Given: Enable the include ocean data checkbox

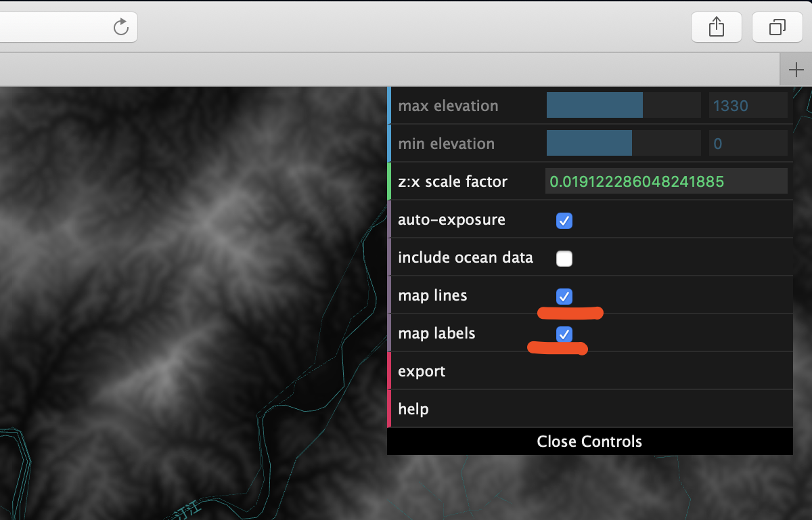Looking at the screenshot, I should pyautogui.click(x=564, y=258).
